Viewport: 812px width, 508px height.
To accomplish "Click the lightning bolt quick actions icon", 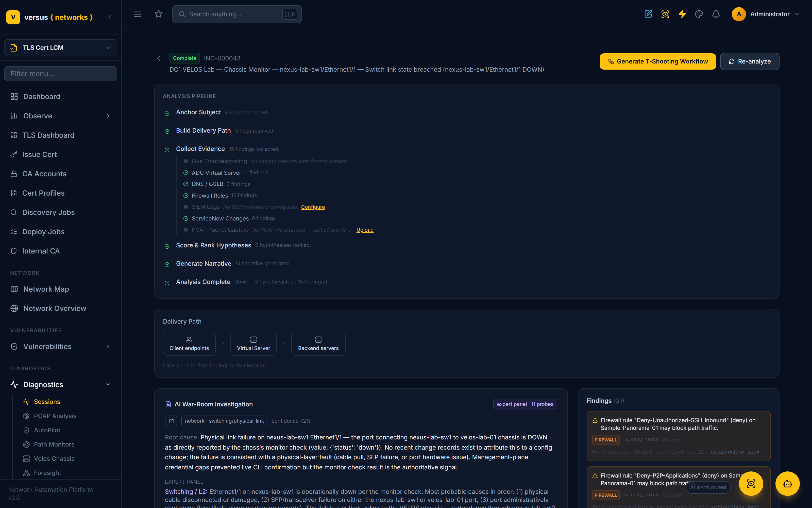I will pyautogui.click(x=682, y=14).
